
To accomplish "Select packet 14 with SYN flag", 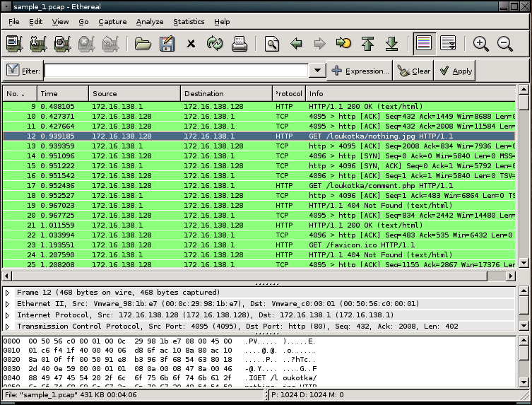I will click(259, 156).
